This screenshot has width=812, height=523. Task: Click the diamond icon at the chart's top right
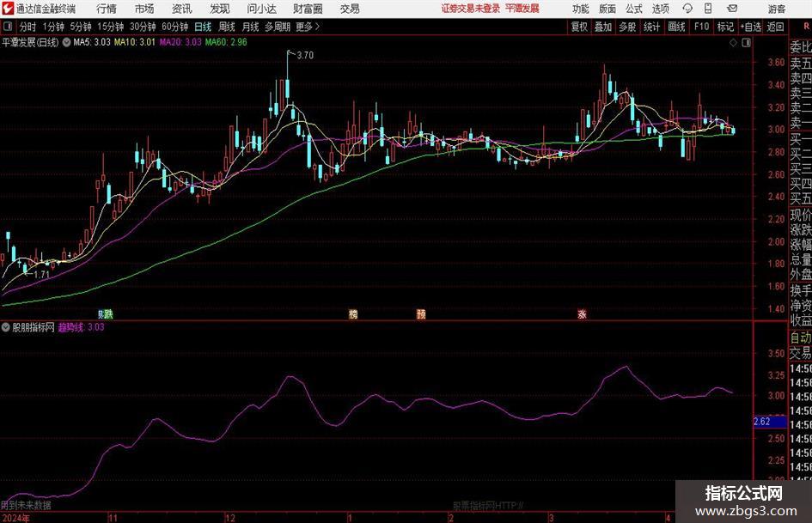tap(733, 43)
